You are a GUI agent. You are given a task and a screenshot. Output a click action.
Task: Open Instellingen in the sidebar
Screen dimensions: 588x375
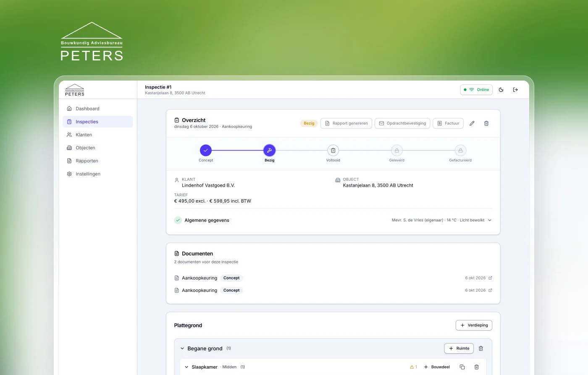[x=98, y=174]
